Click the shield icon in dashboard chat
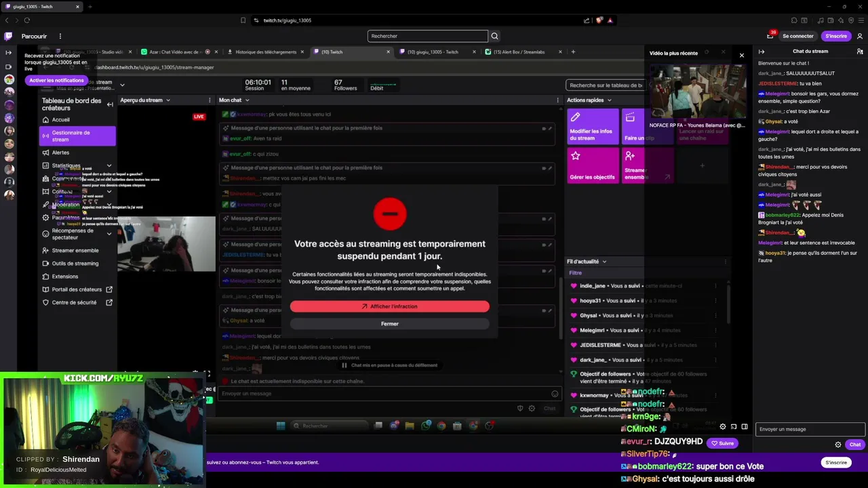 [520, 408]
